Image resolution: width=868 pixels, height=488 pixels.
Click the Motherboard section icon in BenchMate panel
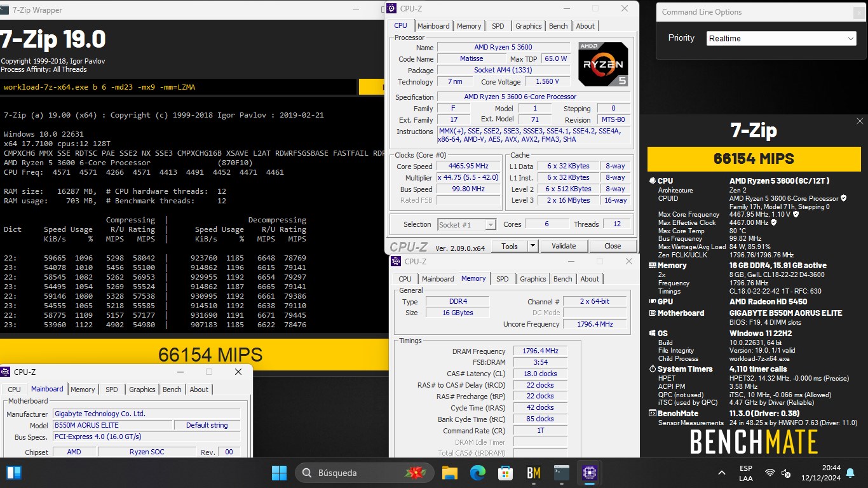coord(653,313)
